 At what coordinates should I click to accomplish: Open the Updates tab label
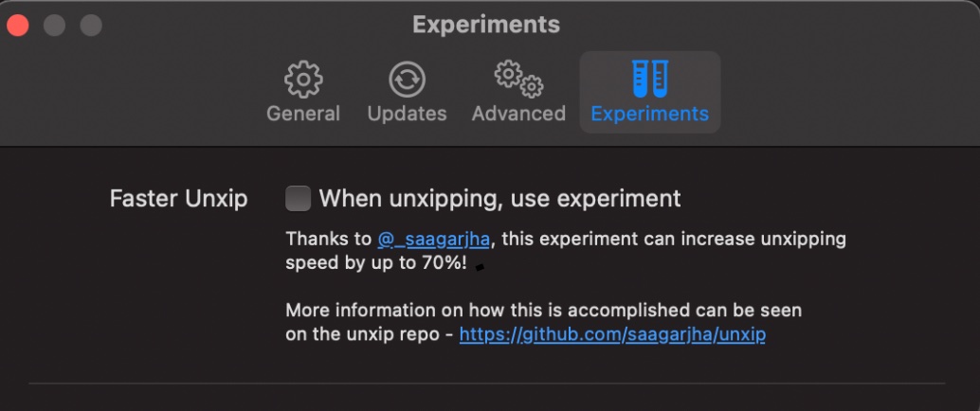click(x=407, y=114)
